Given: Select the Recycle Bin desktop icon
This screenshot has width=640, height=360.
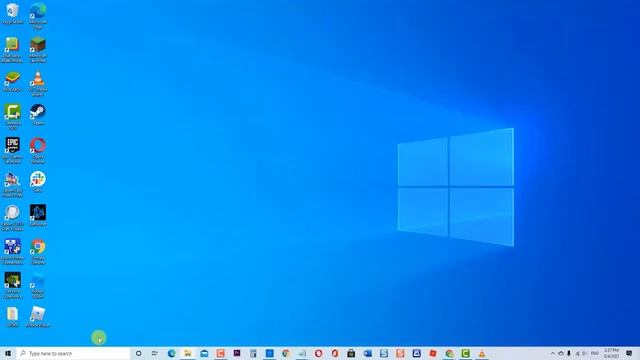Looking at the screenshot, I should [x=12, y=13].
